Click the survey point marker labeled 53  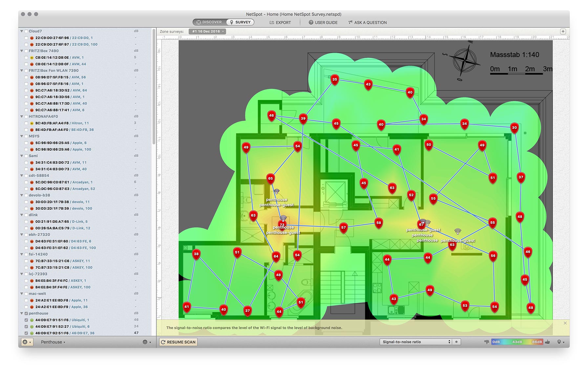pos(465,306)
